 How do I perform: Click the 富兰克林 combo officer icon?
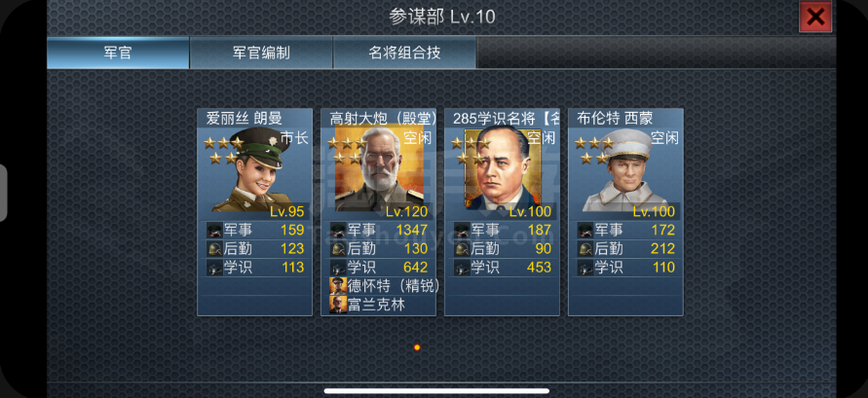click(338, 305)
